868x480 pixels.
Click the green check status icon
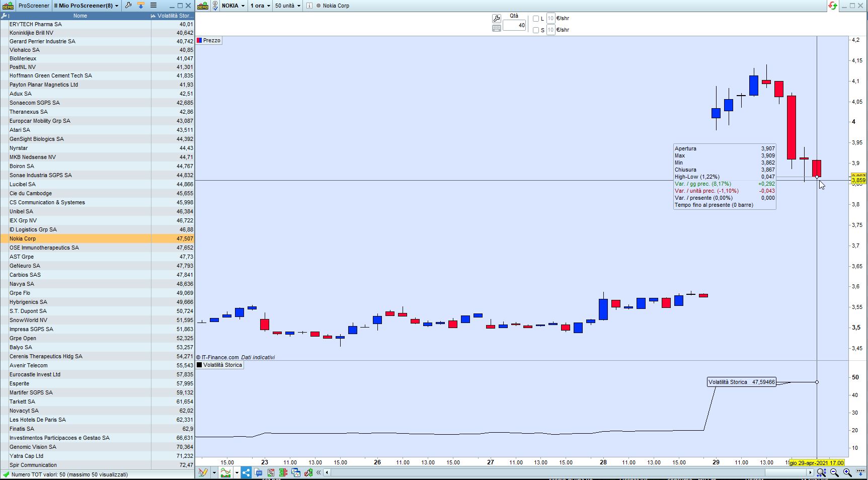tap(6, 474)
